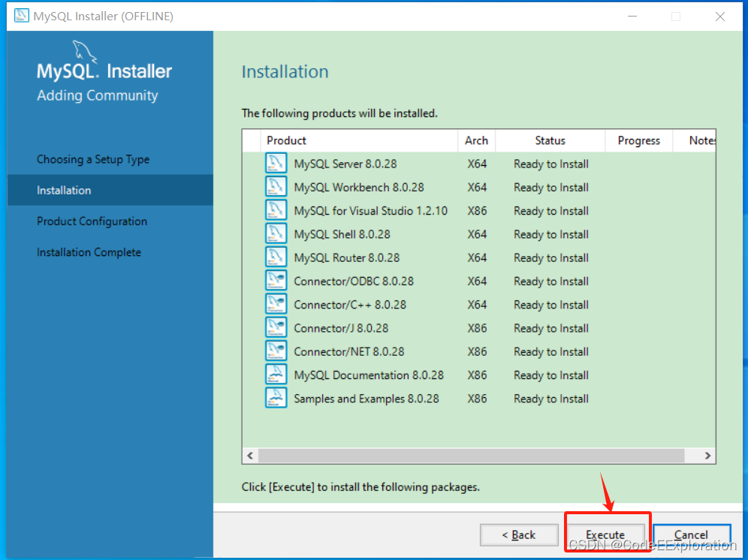The height and width of the screenshot is (560, 748).
Task: Cancel the MySQL installation
Action: pyautogui.click(x=691, y=534)
